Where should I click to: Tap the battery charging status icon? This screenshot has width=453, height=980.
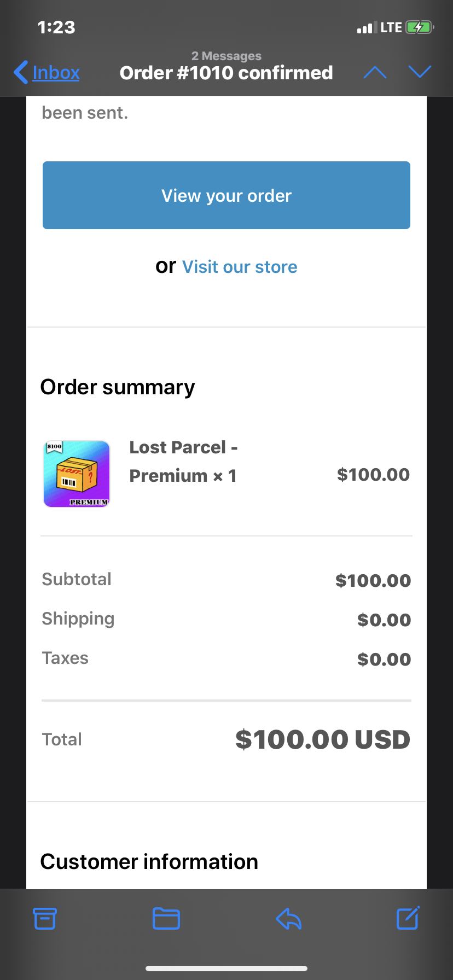(420, 27)
